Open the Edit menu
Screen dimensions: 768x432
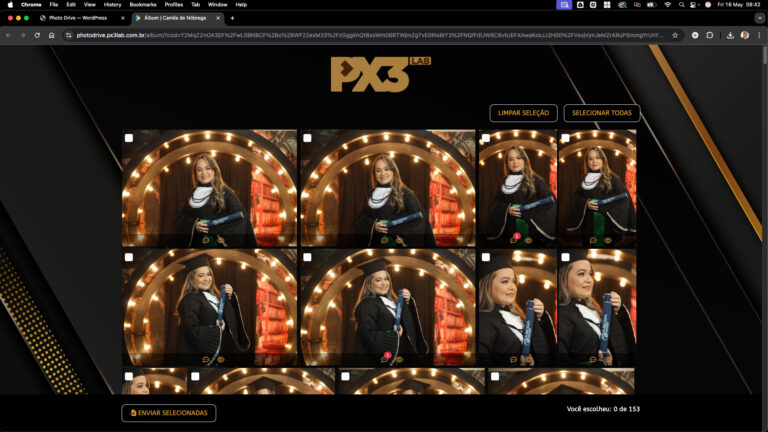(x=71, y=4)
